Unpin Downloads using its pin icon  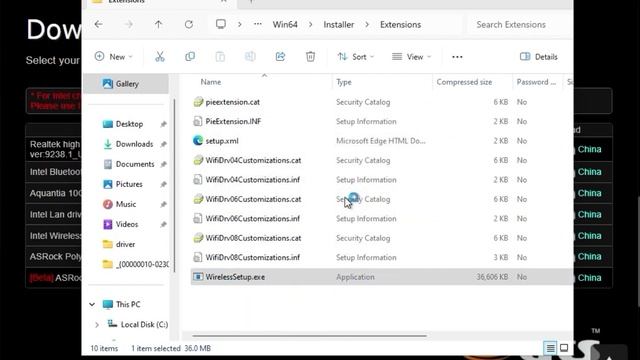pos(163,144)
